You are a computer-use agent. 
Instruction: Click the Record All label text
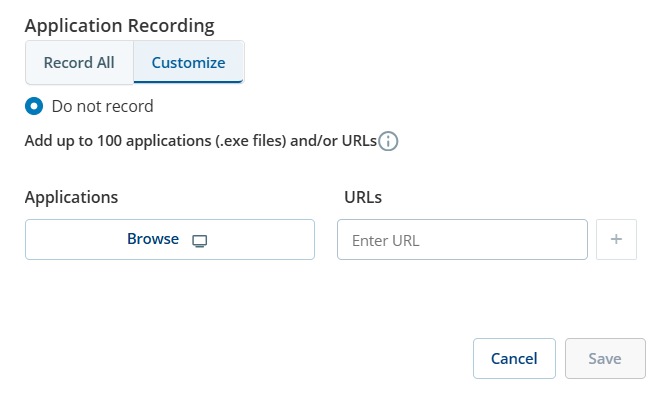coord(79,62)
